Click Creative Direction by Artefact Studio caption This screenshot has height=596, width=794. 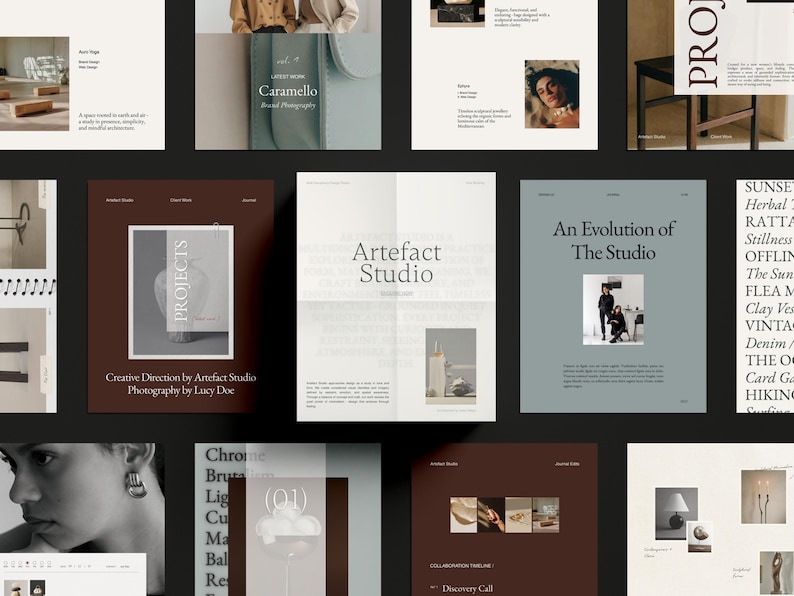coord(181,377)
